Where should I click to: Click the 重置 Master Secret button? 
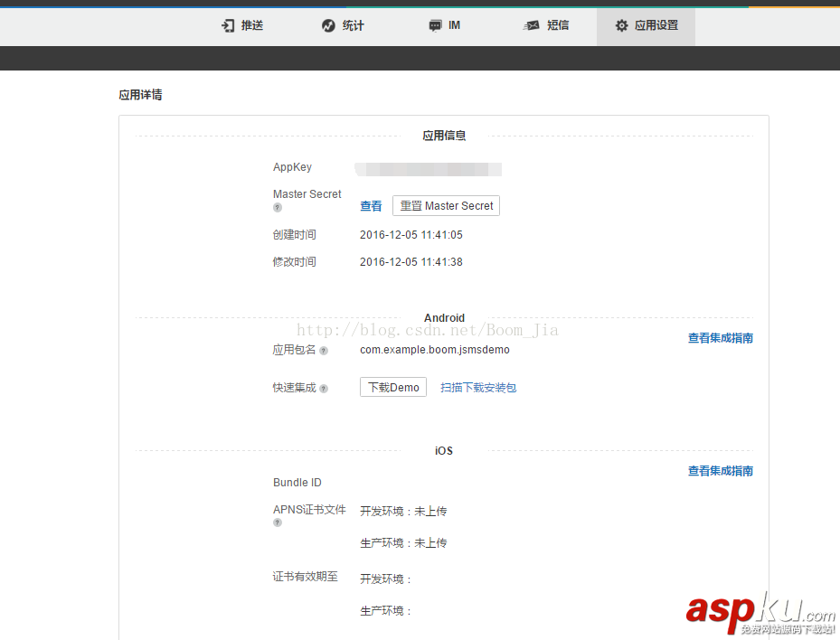(446, 205)
